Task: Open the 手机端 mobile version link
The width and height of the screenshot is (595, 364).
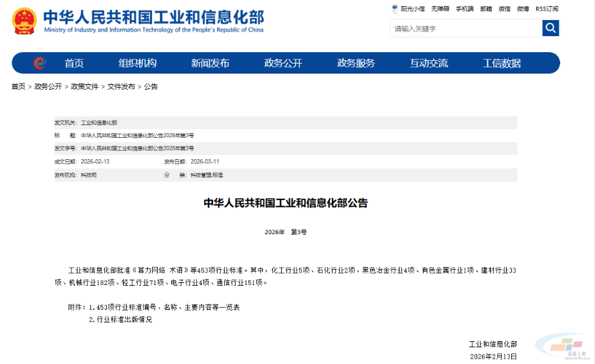Action: click(464, 9)
